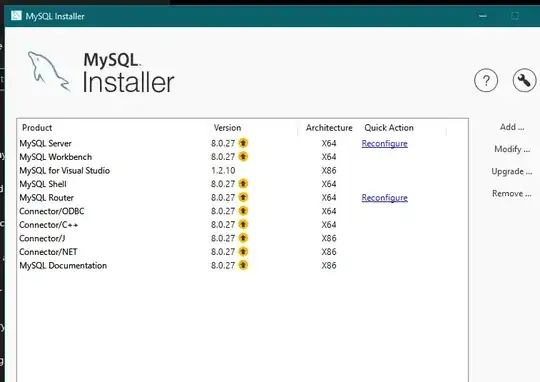Image resolution: width=540 pixels, height=382 pixels.
Task: Sort by the Product column header
Action: pyautogui.click(x=37, y=128)
